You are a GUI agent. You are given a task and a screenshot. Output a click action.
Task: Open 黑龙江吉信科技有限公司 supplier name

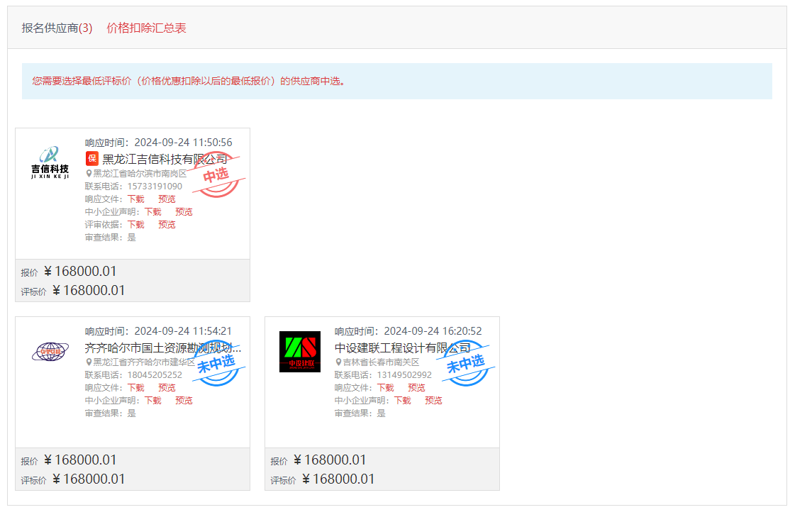(165, 159)
